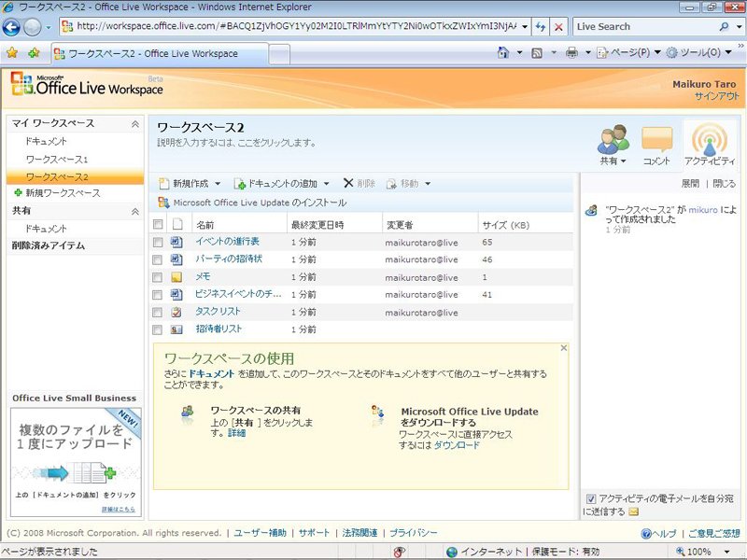The width and height of the screenshot is (747, 560).
Task: Open 削除済みアイテム in sidebar
Action: coord(49,245)
